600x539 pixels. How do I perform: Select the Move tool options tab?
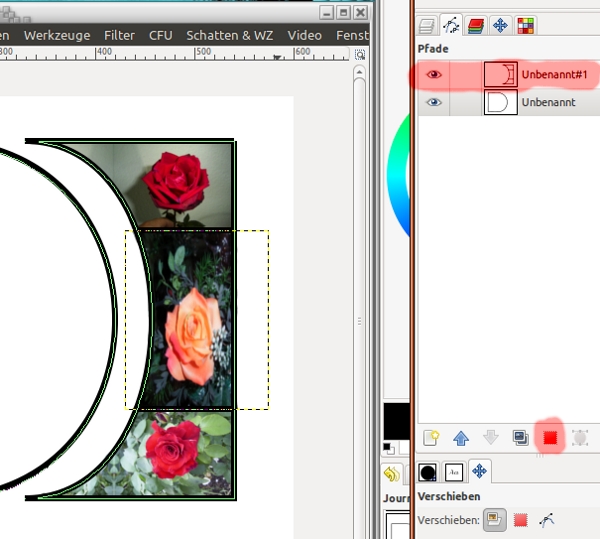[x=479, y=471]
